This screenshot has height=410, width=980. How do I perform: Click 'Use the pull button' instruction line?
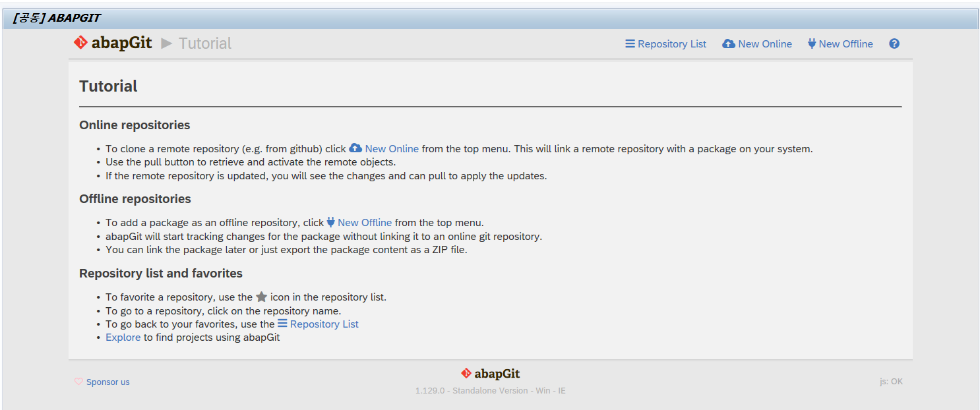click(x=251, y=162)
